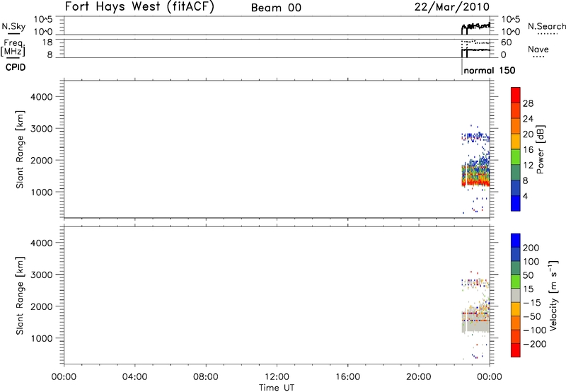
Task: Click the 28 tick on power colorbar
Action: click(528, 103)
